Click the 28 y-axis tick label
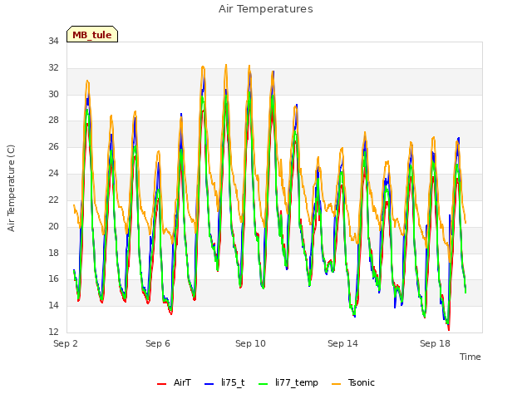Image resolution: width=532 pixels, height=399 pixels. tap(53, 120)
